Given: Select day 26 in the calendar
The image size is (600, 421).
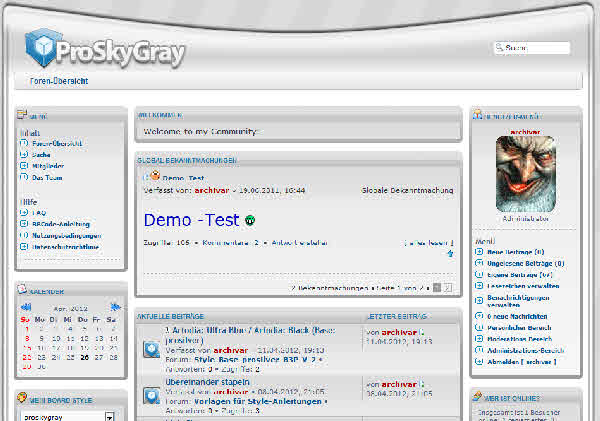Looking at the screenshot, I should pyautogui.click(x=85, y=357).
